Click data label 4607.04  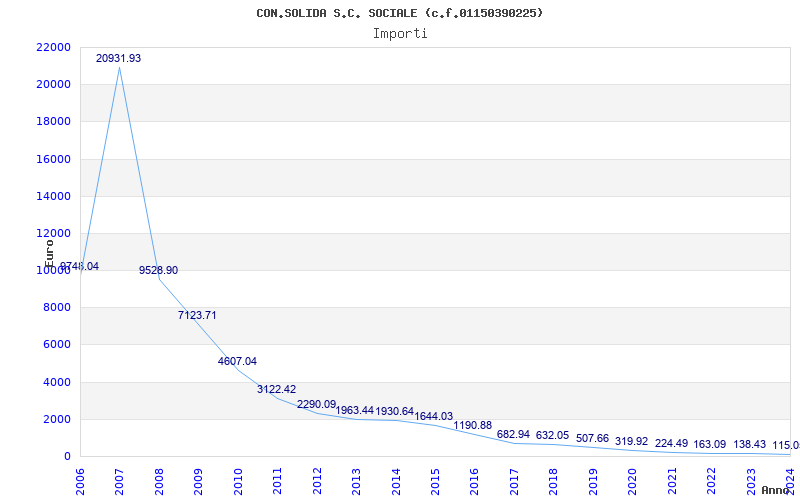237,361
